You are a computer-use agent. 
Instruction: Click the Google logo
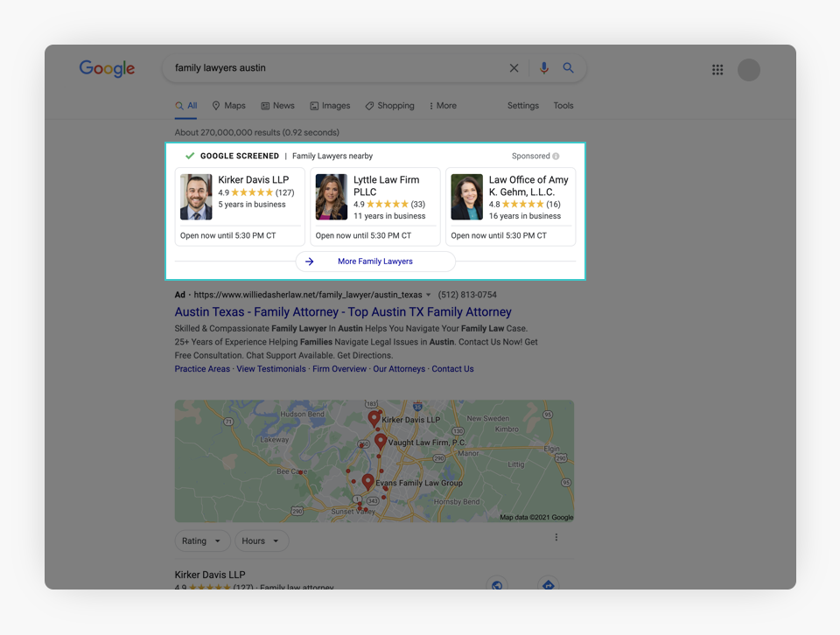pos(107,69)
